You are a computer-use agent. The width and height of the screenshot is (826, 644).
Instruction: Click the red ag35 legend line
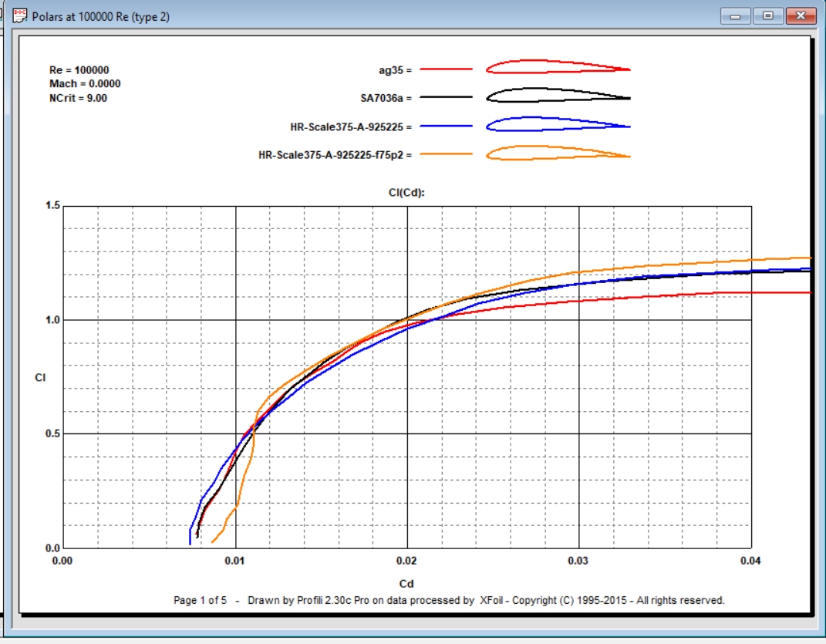pos(446,69)
